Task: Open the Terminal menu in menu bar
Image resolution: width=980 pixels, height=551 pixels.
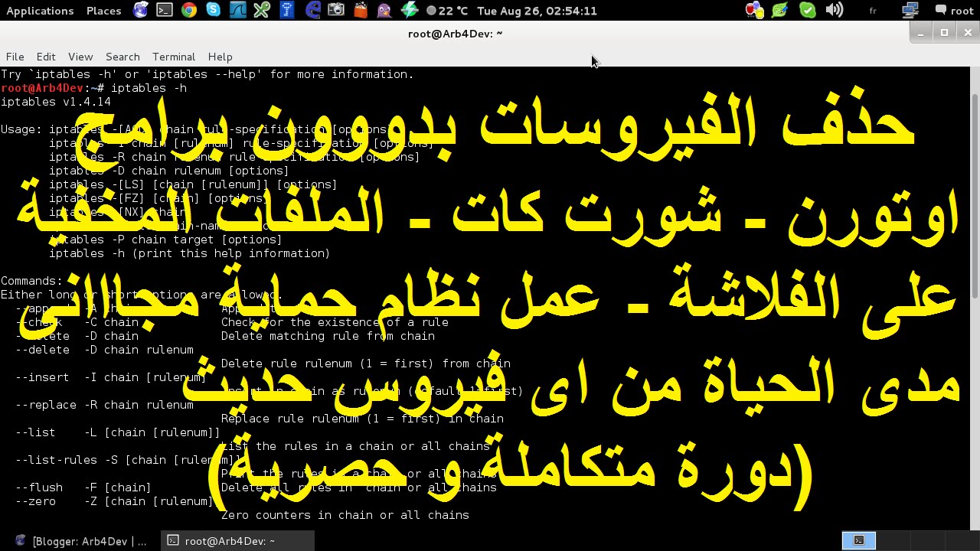Action: click(x=174, y=57)
